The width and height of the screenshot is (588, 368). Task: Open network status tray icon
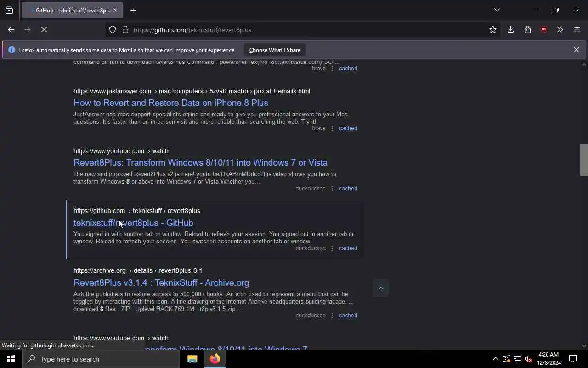[x=518, y=359]
